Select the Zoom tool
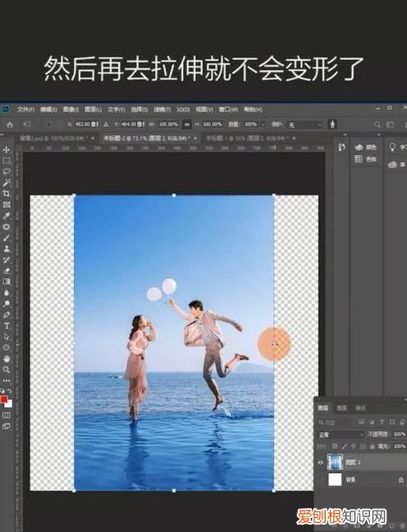The image size is (407, 532). (7, 369)
